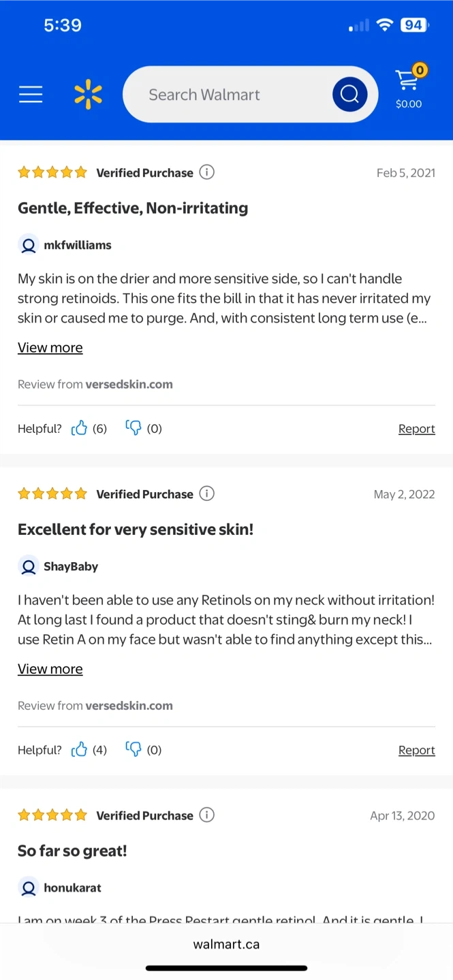
Task: Tap the Walmart spark logo
Action: [x=88, y=95]
